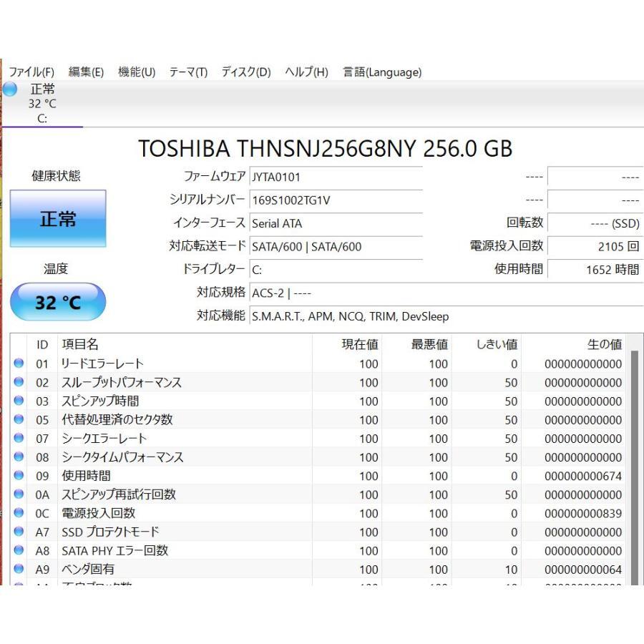The image size is (644, 644).
Task: Click the status orb for row A7
Action: point(19,531)
